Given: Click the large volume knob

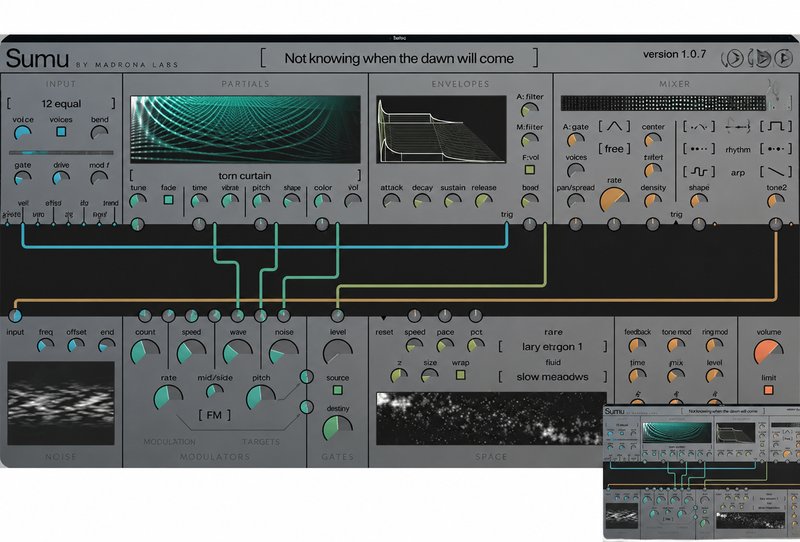Looking at the screenshot, I should [768, 353].
